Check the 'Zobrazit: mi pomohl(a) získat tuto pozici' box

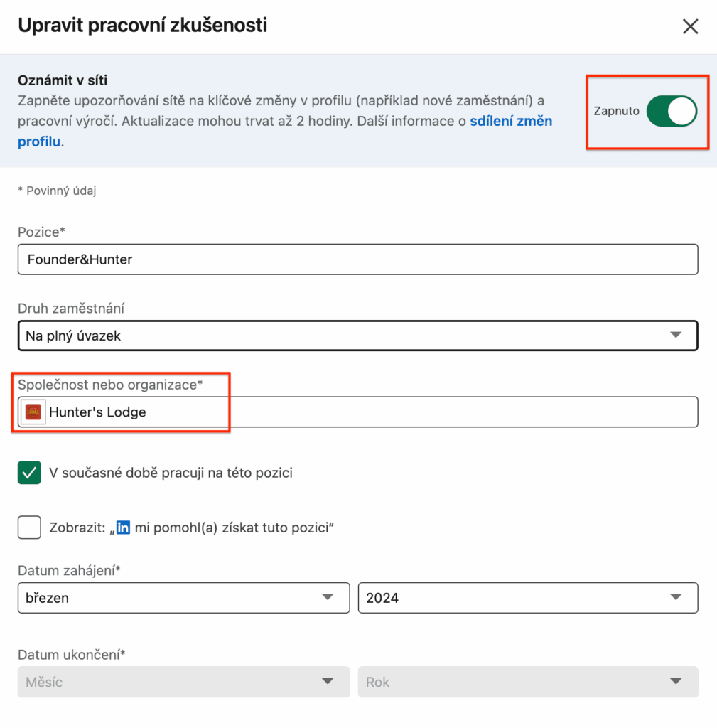(x=29, y=528)
